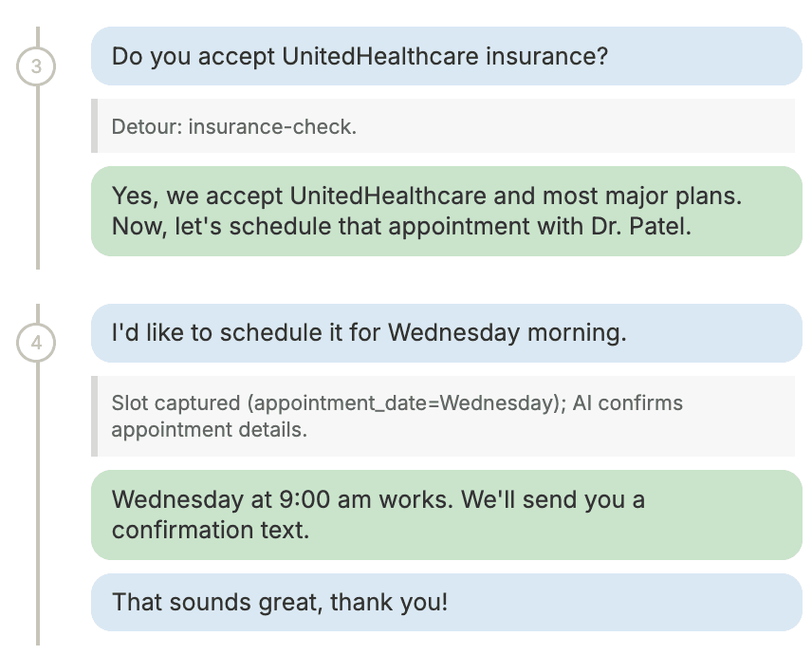Click the 'Do you accept UnitedHealthcare insurance?' message bubble
The height and width of the screenshot is (655, 812).
click(447, 56)
